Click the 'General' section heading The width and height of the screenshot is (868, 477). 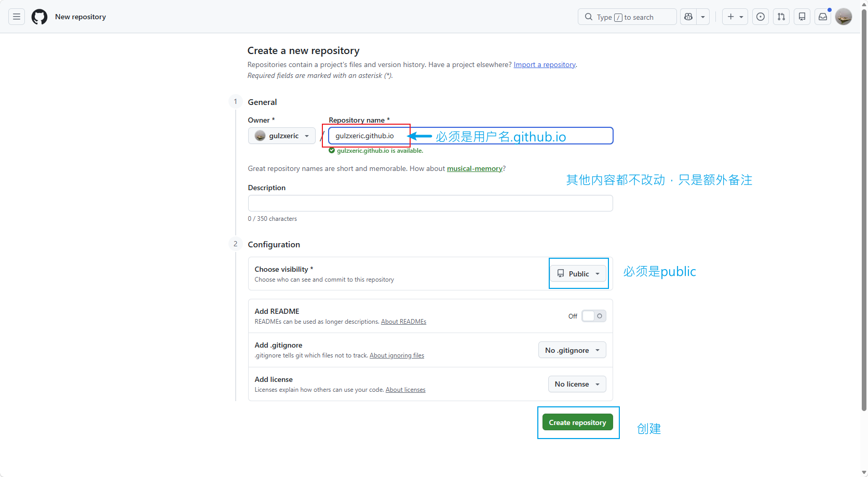pos(263,102)
